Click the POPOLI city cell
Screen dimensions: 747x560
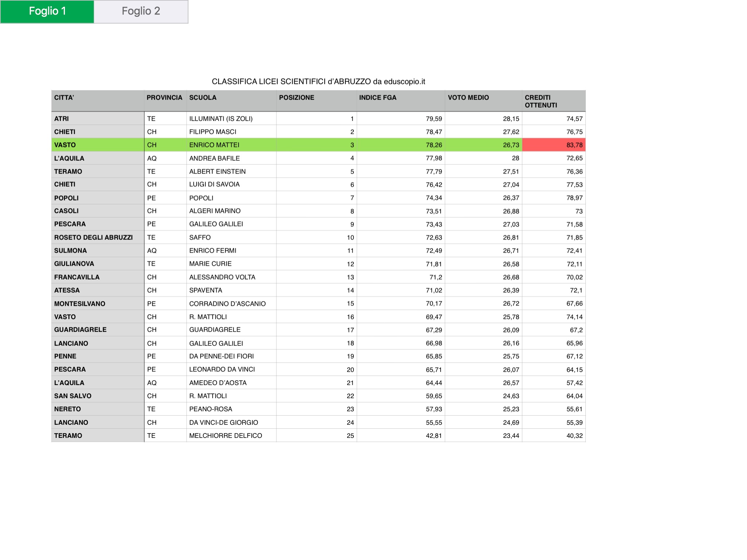[98, 198]
